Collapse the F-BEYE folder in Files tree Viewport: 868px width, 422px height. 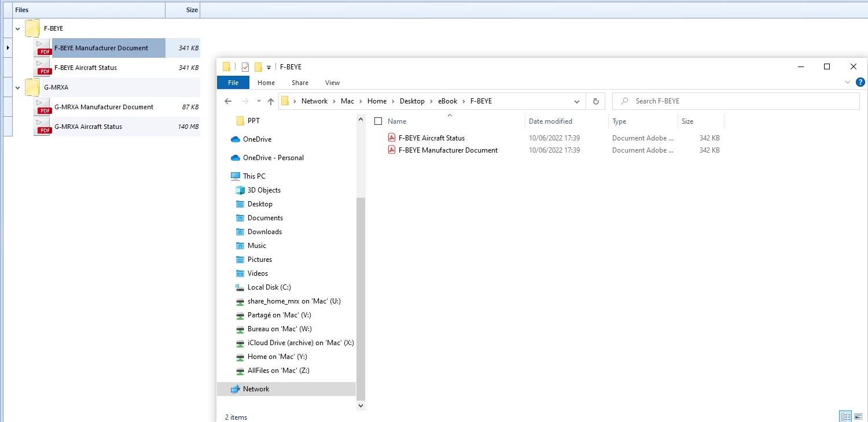tap(18, 28)
